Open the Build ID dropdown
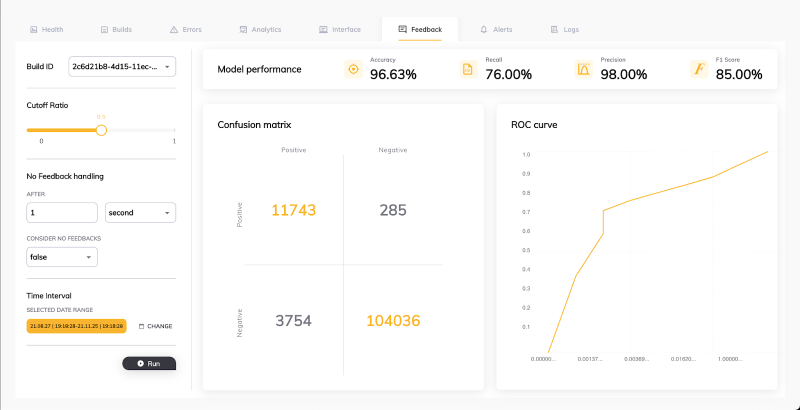The image size is (800, 410). [x=122, y=67]
